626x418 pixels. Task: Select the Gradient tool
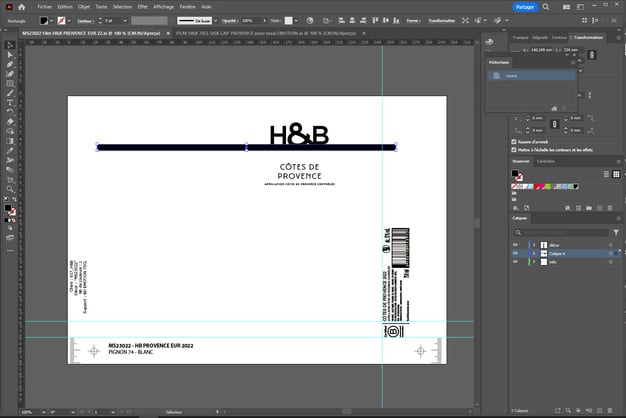point(10,141)
